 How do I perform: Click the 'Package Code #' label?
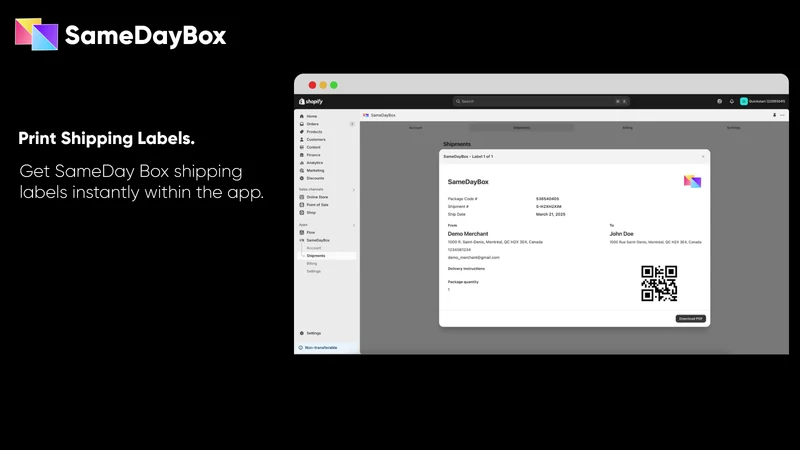[x=463, y=199]
